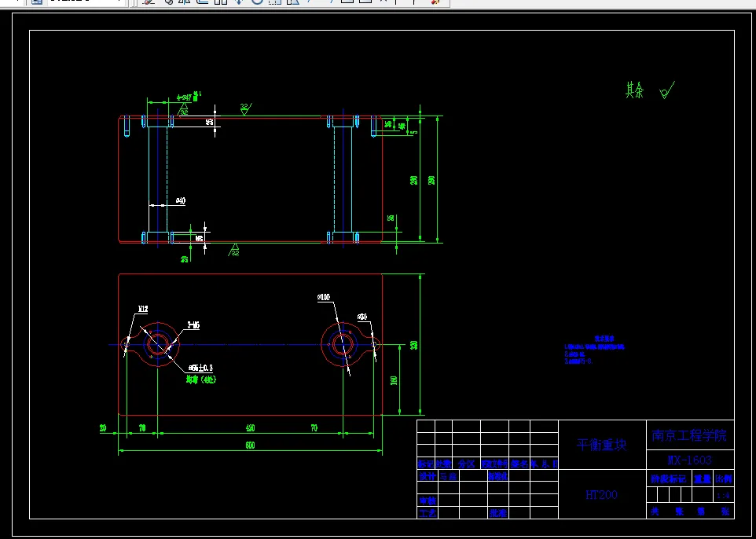Select the 审核 cell label
756x539 pixels.
coord(427,501)
